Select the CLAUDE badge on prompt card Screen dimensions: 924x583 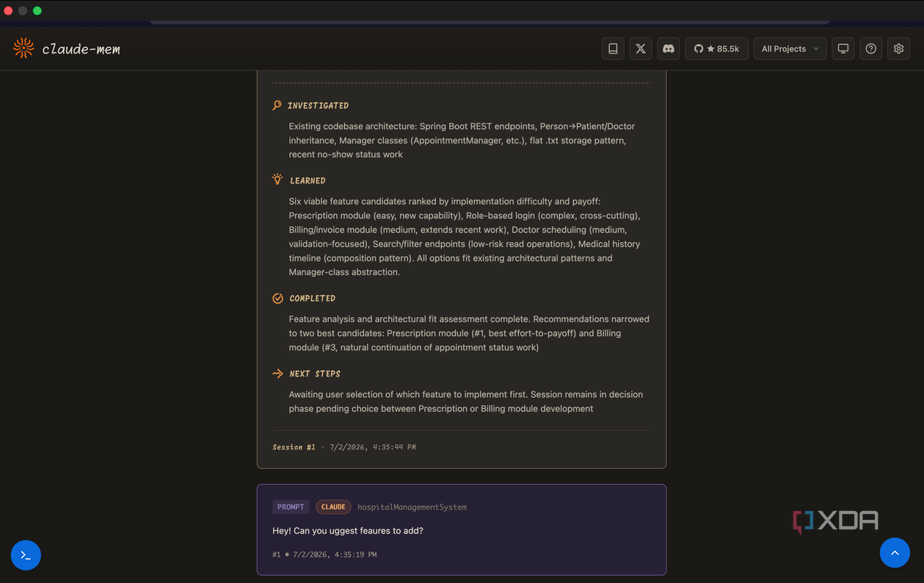[x=333, y=507]
